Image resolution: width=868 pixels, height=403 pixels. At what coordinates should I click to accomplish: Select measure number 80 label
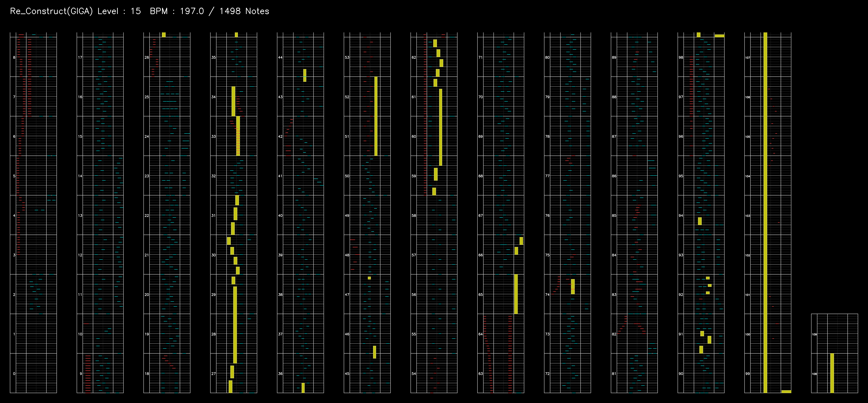point(547,57)
